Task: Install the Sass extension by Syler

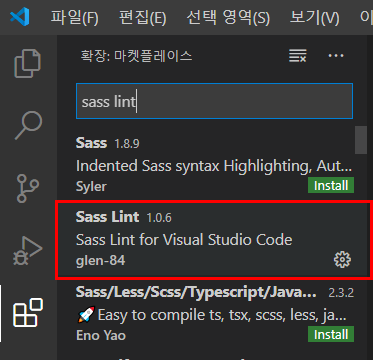Action: (x=331, y=186)
